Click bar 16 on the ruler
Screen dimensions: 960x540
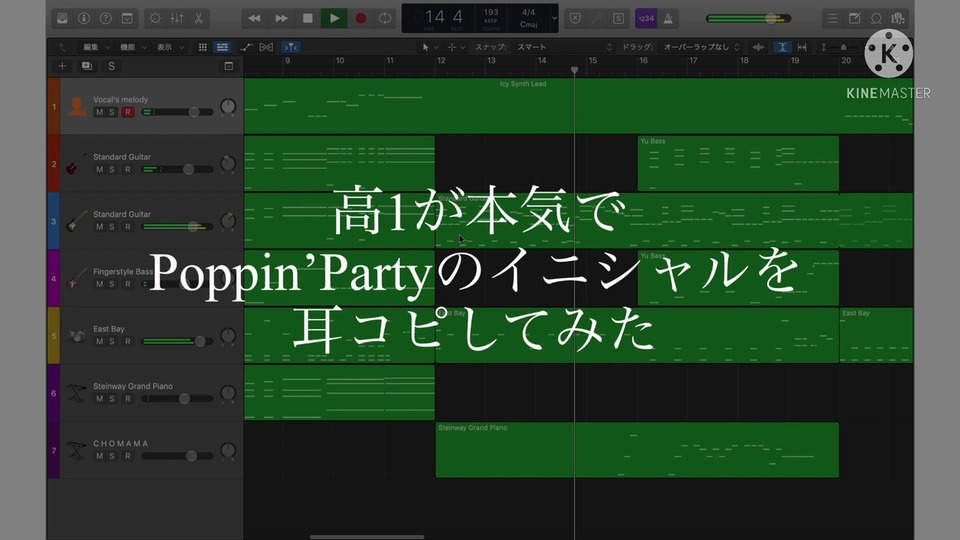tap(643, 61)
